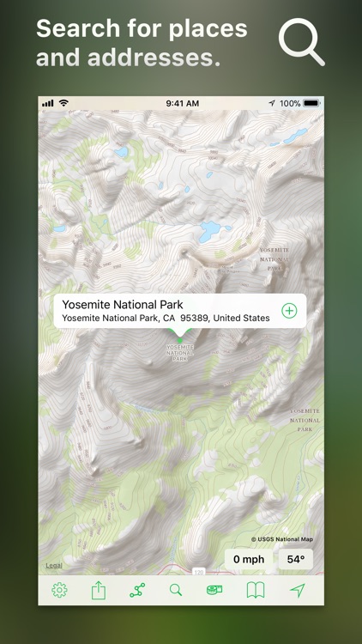This screenshot has height=644, width=362.
Task: Click the large white search magnifier
Action: coord(302,41)
